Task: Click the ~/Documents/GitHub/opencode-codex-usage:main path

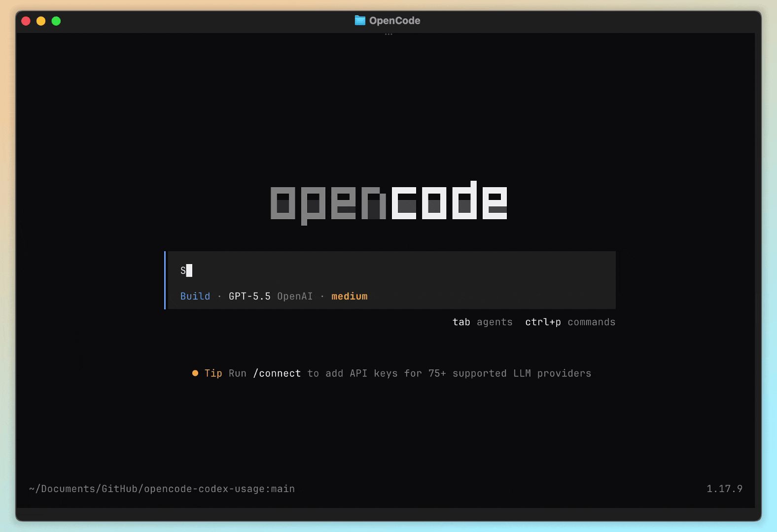Action: pos(162,489)
